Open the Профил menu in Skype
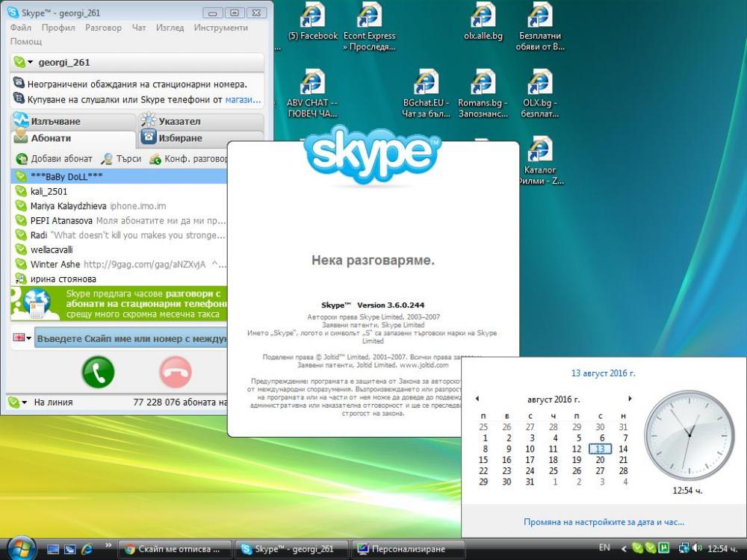The image size is (747, 560). [x=58, y=28]
